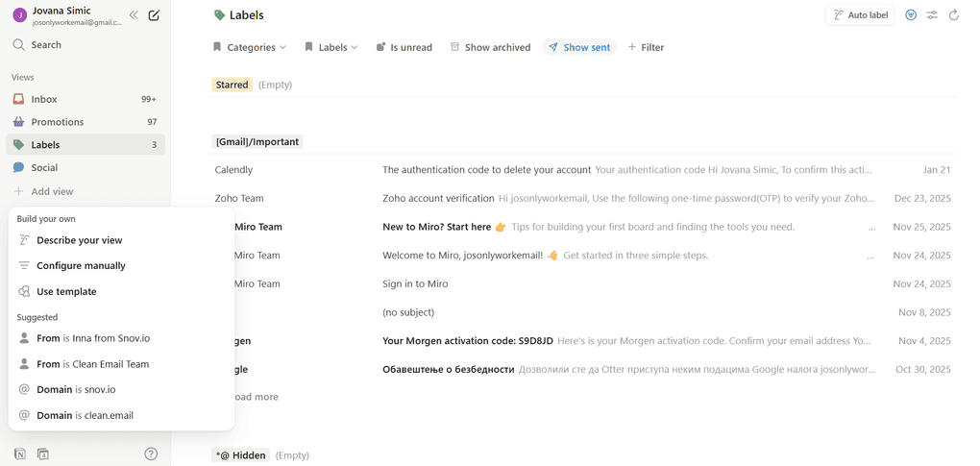Click the @ icon for snov.io domain

pyautogui.click(x=24, y=389)
